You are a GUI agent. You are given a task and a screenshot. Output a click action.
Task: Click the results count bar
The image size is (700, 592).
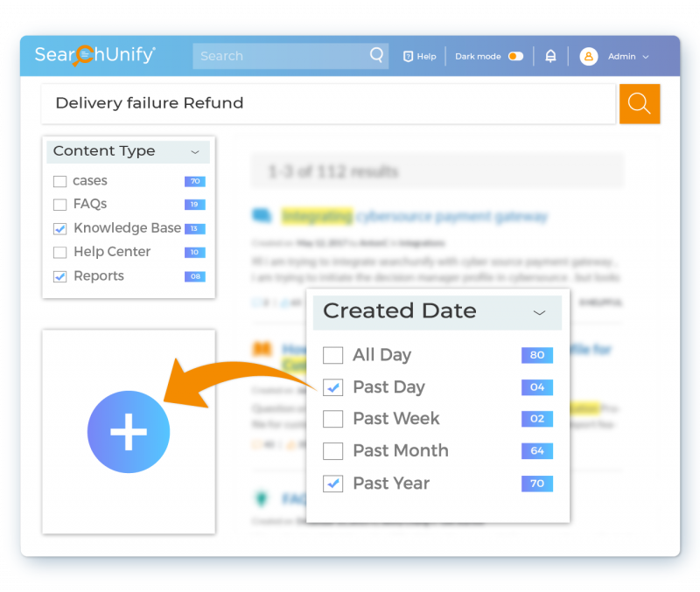coord(437,171)
